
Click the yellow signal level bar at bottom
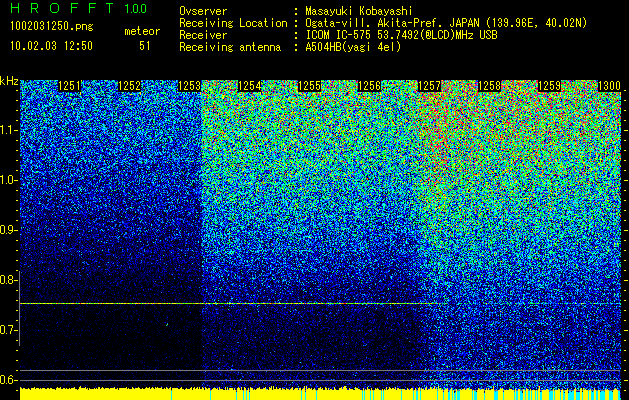(x=320, y=394)
